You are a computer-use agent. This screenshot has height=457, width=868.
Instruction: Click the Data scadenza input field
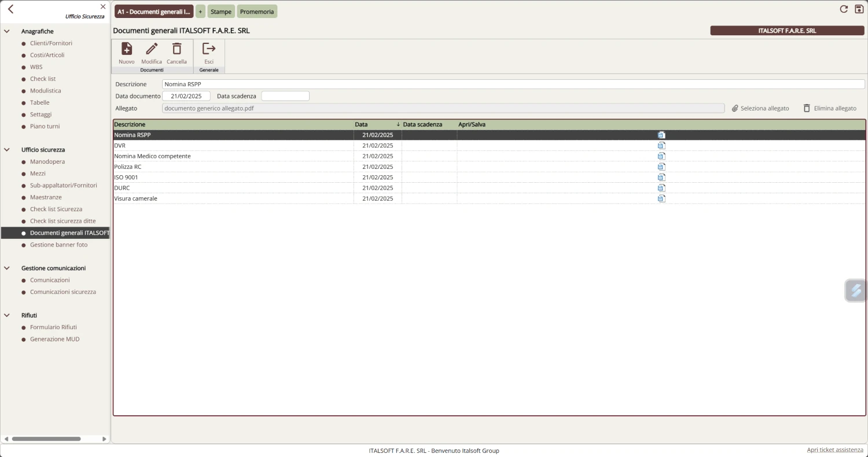click(x=285, y=96)
